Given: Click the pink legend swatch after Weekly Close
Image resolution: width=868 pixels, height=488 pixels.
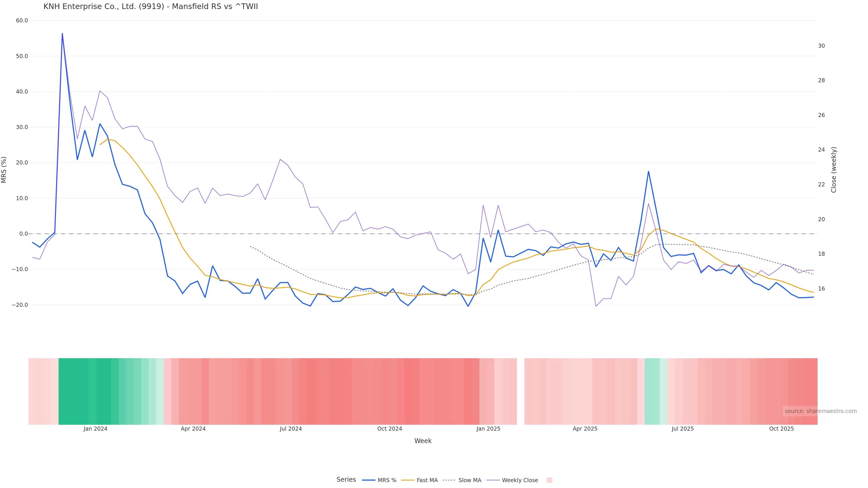Looking at the screenshot, I should pyautogui.click(x=549, y=480).
